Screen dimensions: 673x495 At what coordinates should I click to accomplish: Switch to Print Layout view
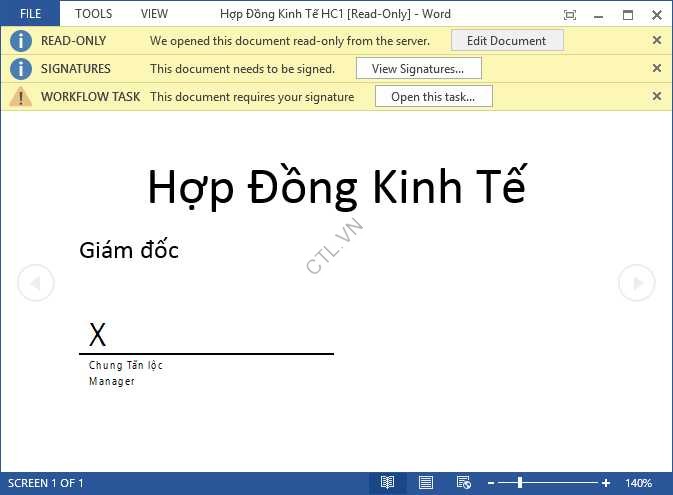(x=425, y=483)
